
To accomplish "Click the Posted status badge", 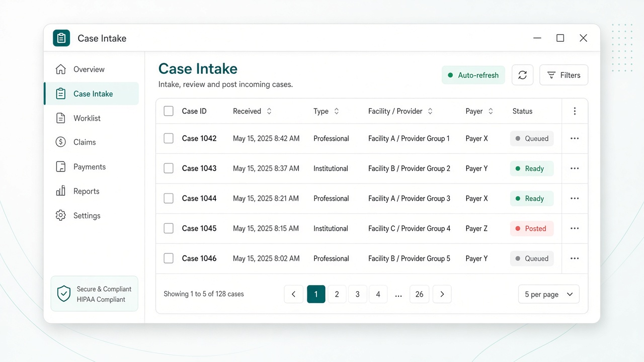I will click(x=532, y=228).
